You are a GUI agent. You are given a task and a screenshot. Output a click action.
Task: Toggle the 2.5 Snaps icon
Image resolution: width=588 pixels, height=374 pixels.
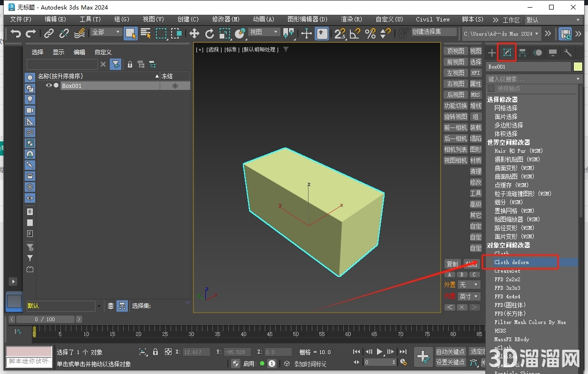click(340, 33)
